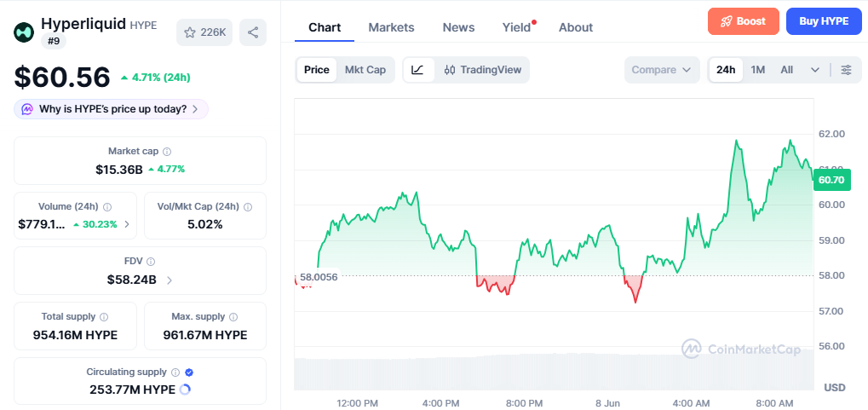868x410 pixels.
Task: Expand the FDV details arrow
Action: pos(170,280)
